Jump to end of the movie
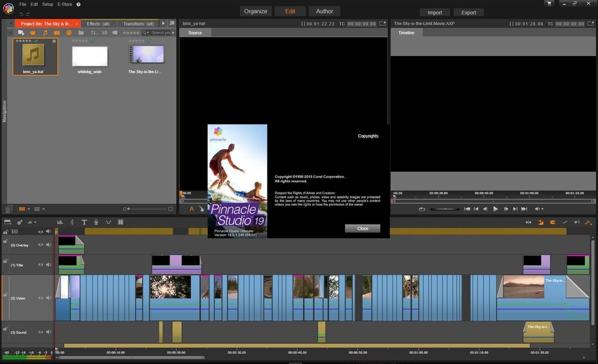 pyautogui.click(x=524, y=209)
